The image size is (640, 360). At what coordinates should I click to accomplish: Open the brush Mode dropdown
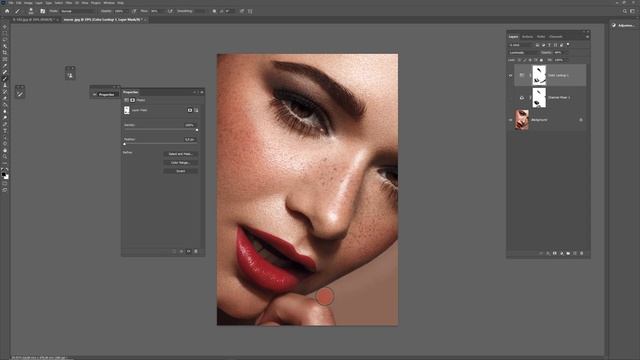(78, 11)
